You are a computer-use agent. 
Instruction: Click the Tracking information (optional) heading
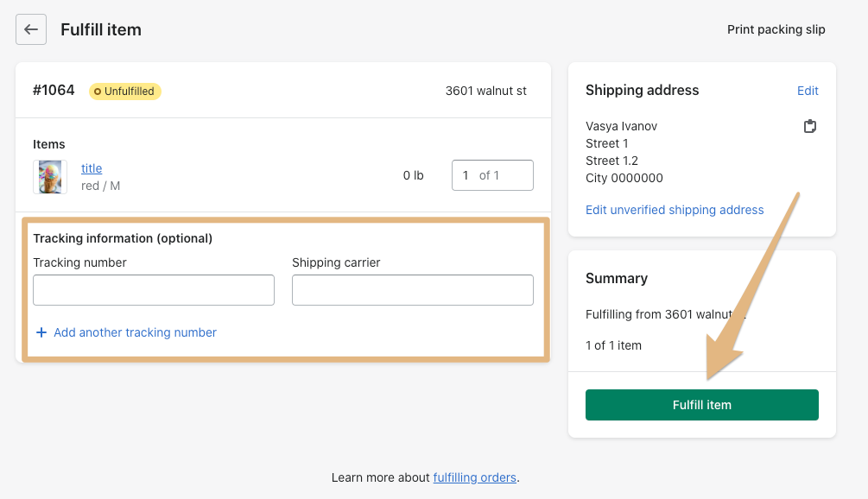click(x=123, y=238)
